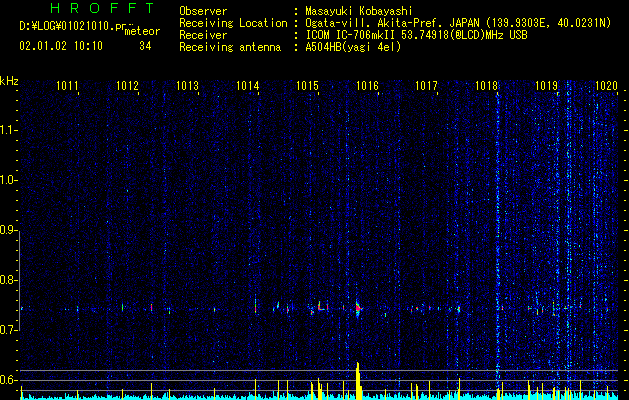The width and height of the screenshot is (629, 400).
Task: Click the 1.0 frequency axis label
Action: [8, 180]
